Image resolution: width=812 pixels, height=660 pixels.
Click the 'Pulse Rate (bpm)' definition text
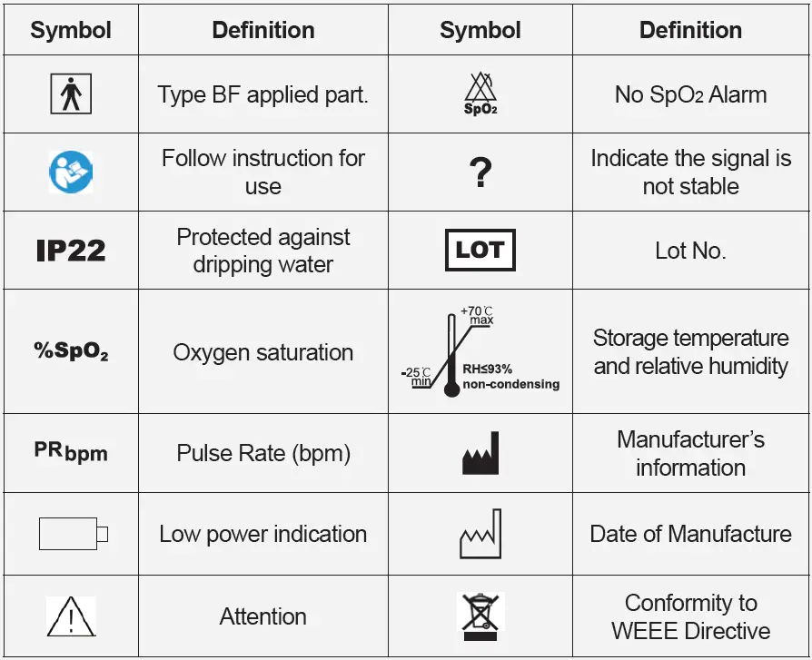coord(263,453)
